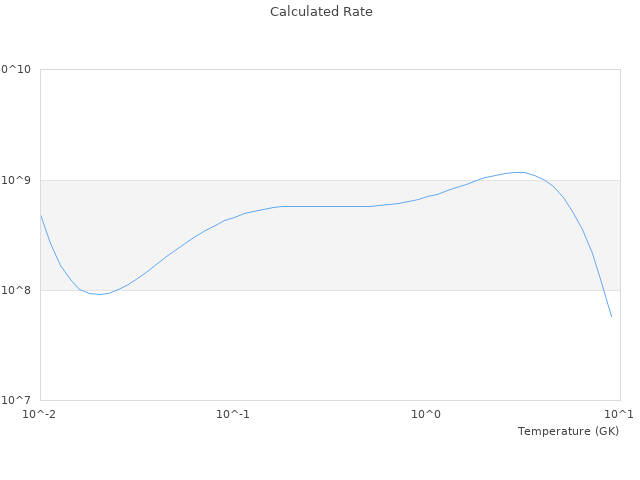The height and width of the screenshot is (480, 640).
Task: Click the curve's peak just above 10^9
Action: (x=518, y=172)
